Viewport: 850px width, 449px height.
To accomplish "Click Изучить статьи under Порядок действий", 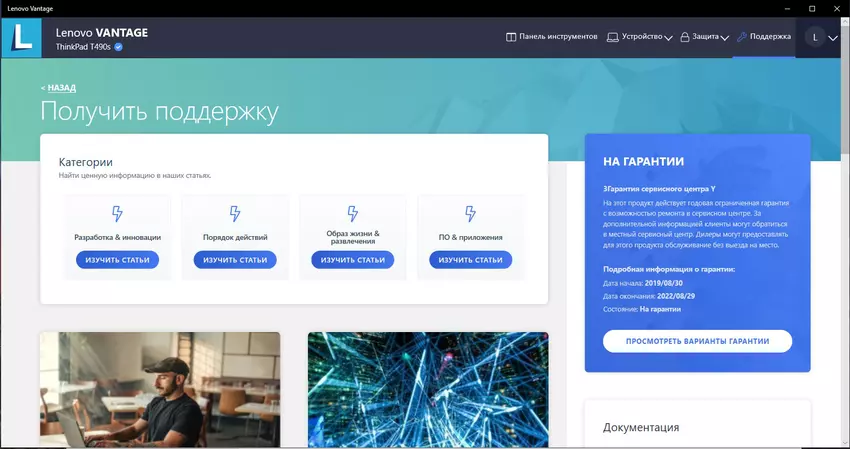I will 235,260.
